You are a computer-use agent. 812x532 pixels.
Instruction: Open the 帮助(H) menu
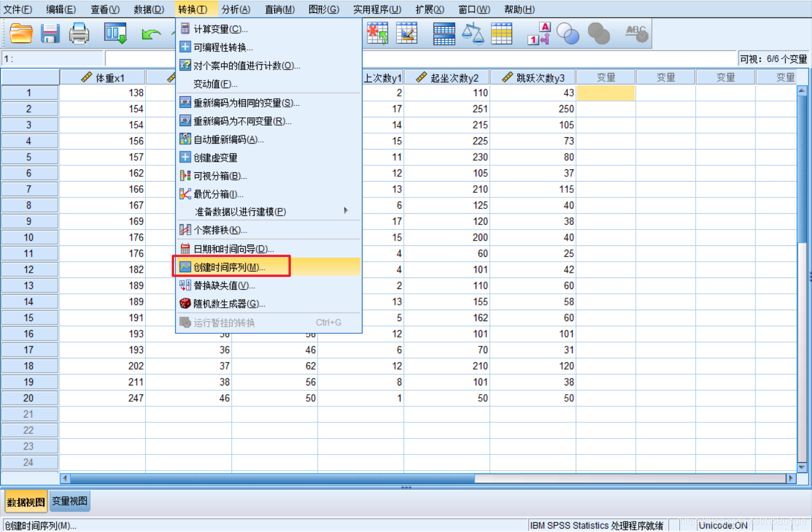(520, 9)
